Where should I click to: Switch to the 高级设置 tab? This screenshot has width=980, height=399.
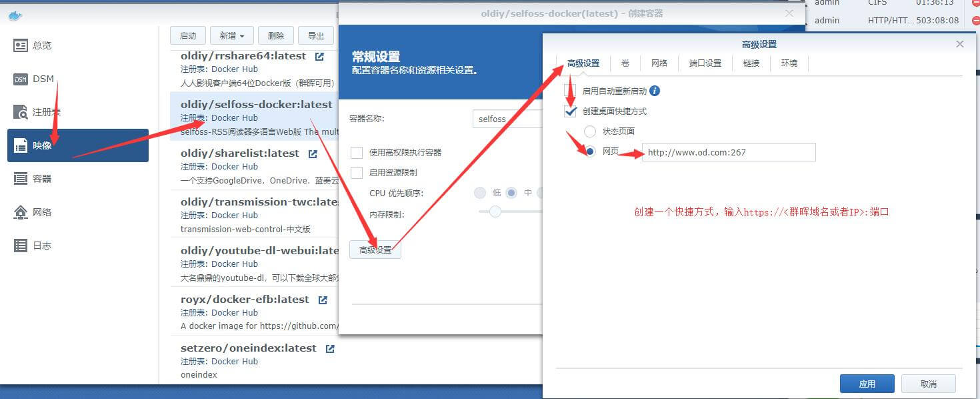[583, 63]
